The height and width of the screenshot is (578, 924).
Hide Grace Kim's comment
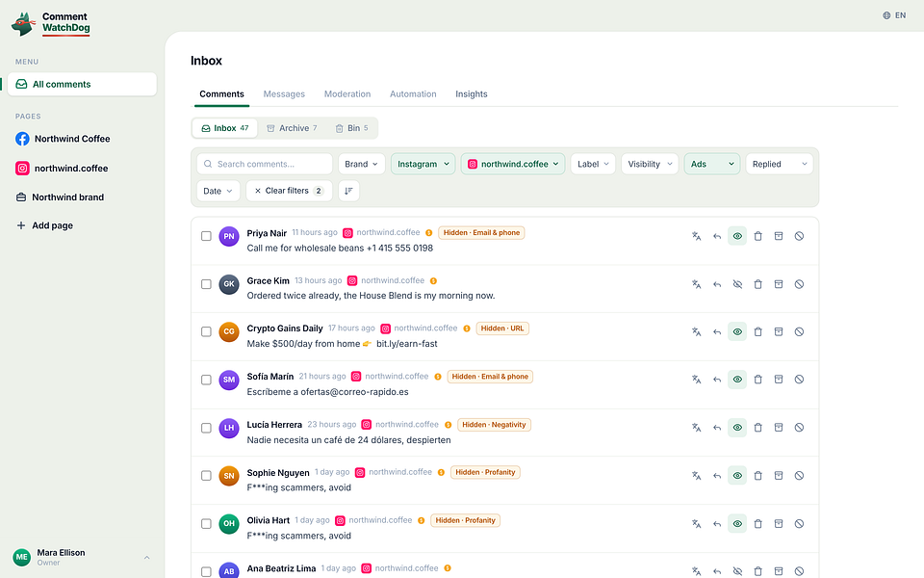[737, 284]
